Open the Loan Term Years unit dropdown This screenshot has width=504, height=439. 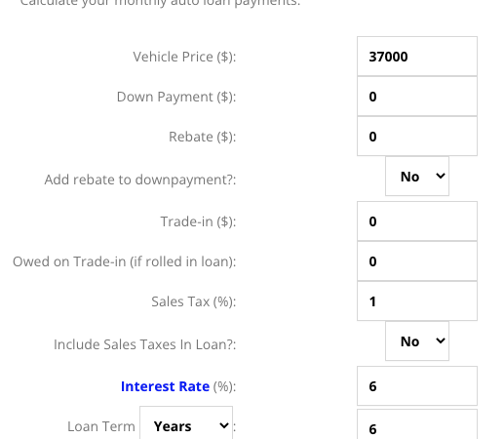click(x=186, y=424)
